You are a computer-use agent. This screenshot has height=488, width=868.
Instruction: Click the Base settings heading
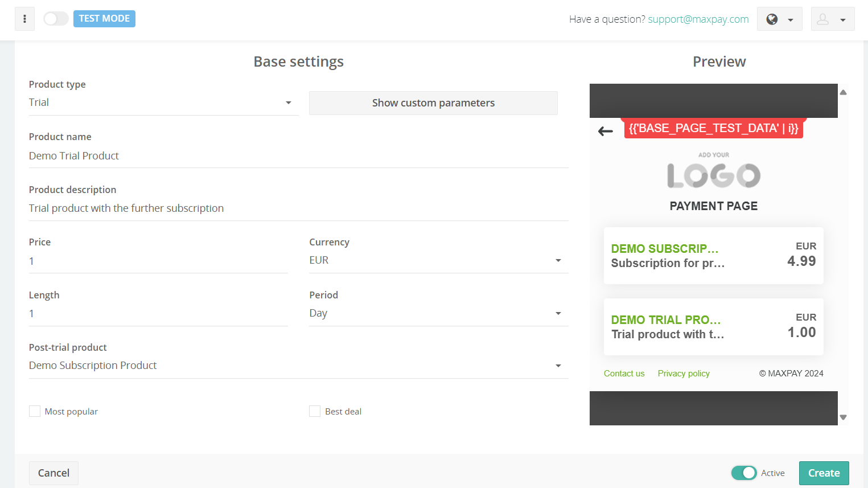299,61
